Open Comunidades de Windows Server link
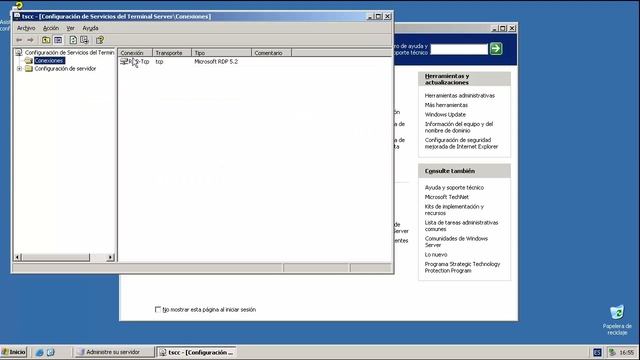Viewport: 640px width, 360px height. pos(456,242)
